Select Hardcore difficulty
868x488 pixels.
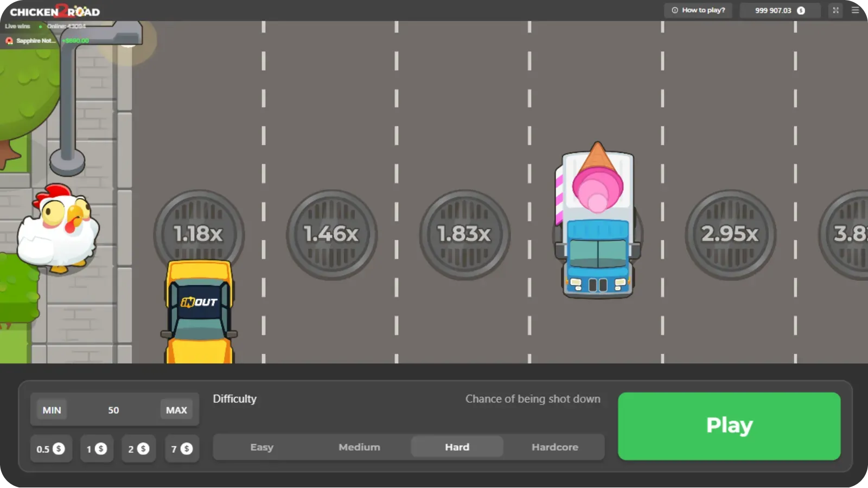(x=555, y=447)
